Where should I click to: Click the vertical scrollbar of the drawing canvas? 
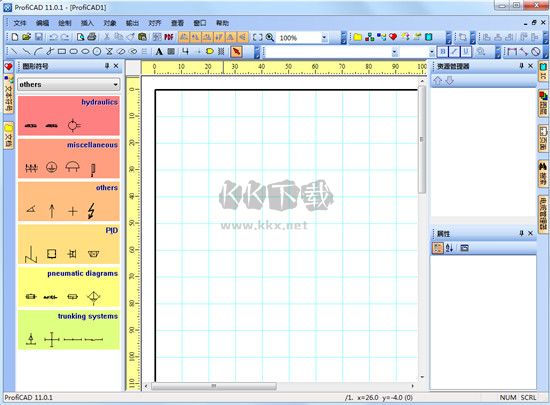pos(422,139)
